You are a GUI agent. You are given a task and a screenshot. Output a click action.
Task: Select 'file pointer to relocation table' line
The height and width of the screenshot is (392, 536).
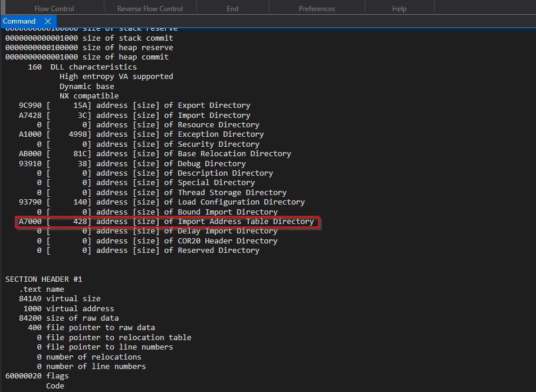114,338
